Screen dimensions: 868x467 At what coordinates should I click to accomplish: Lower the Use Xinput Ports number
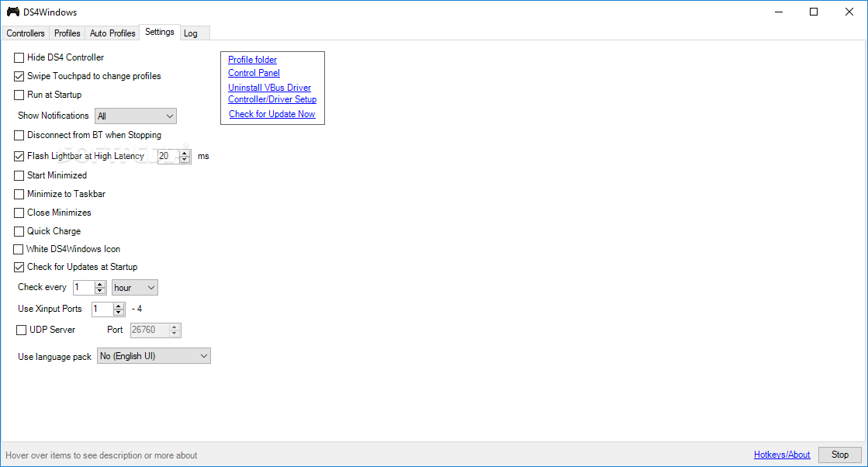point(119,313)
